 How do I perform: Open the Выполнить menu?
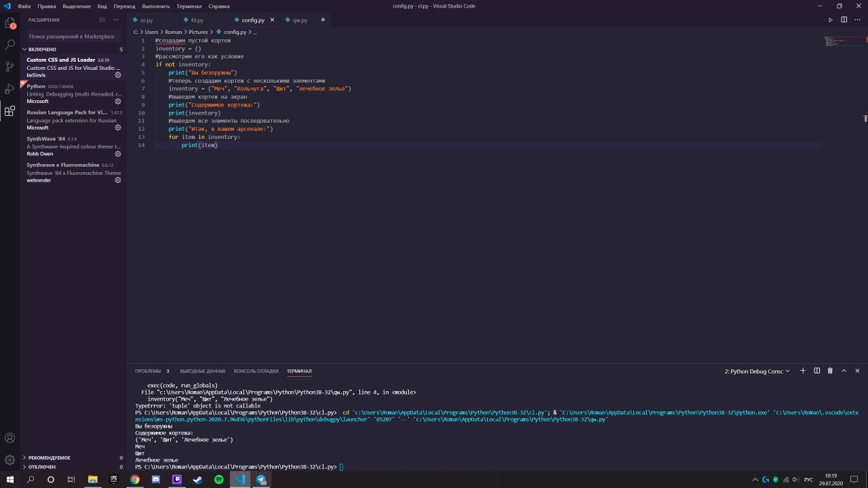pyautogui.click(x=156, y=6)
